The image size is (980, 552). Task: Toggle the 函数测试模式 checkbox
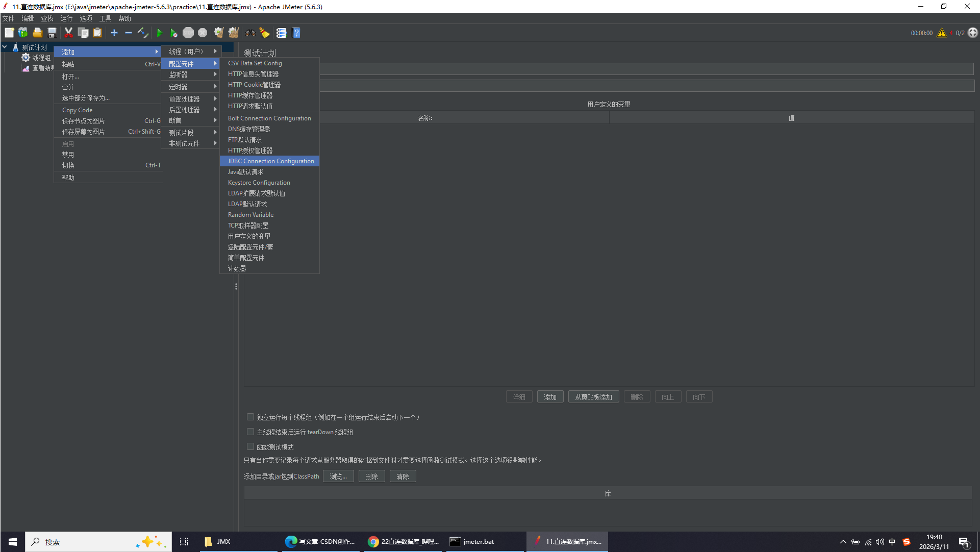pos(250,447)
